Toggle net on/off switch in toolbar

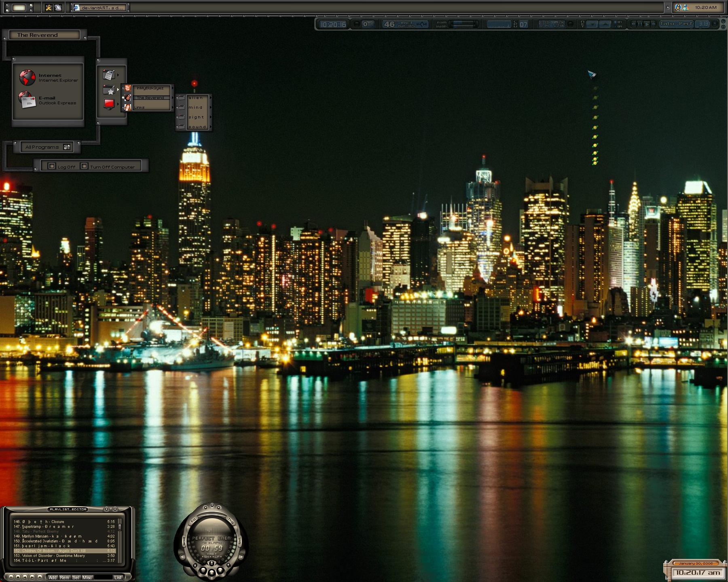point(618,24)
